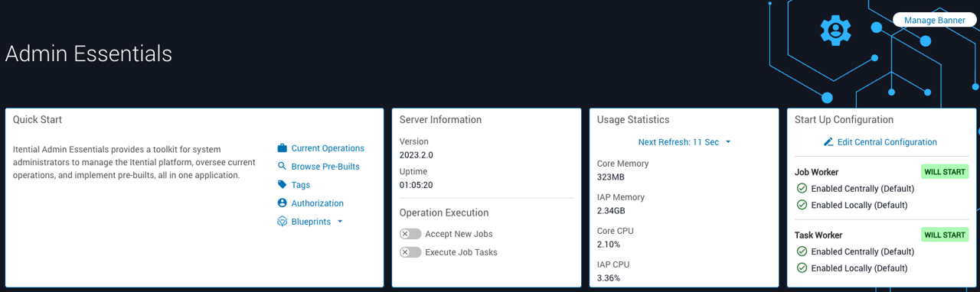The width and height of the screenshot is (980, 292).
Task: Click the Admin Essentials page title
Action: [x=89, y=54]
